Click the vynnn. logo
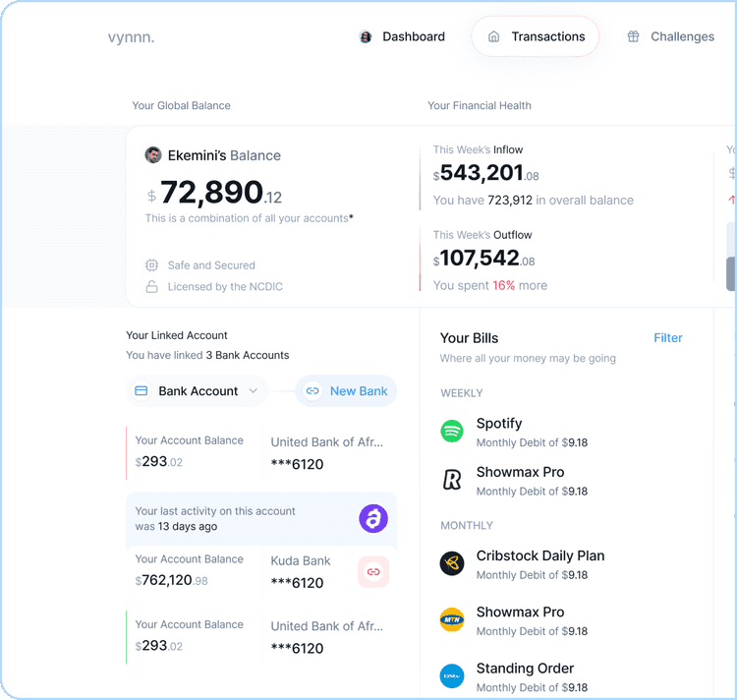 click(x=131, y=37)
